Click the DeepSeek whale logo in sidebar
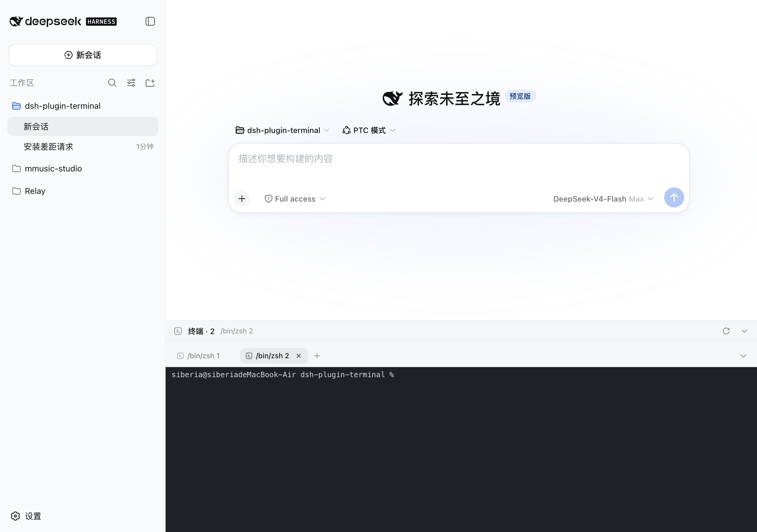Screen dimensions: 757x532 coord(16,21)
